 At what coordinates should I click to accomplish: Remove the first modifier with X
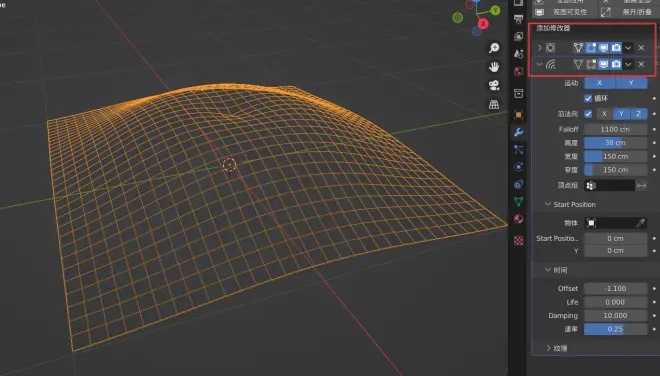(x=641, y=48)
